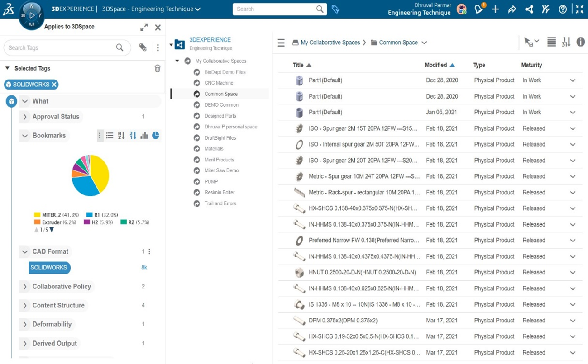
Task: Open the information panel icon
Action: 580,42
